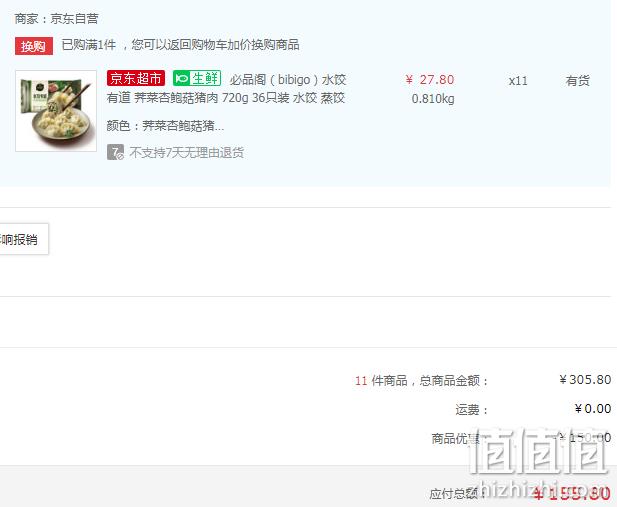
Task: Click the total amount ¥305.80
Action: click(x=585, y=379)
